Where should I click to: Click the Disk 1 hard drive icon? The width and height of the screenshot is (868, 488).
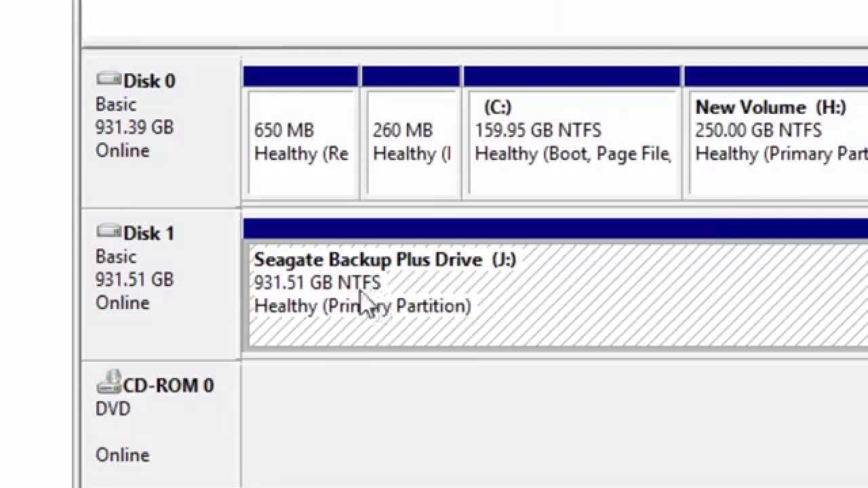108,232
